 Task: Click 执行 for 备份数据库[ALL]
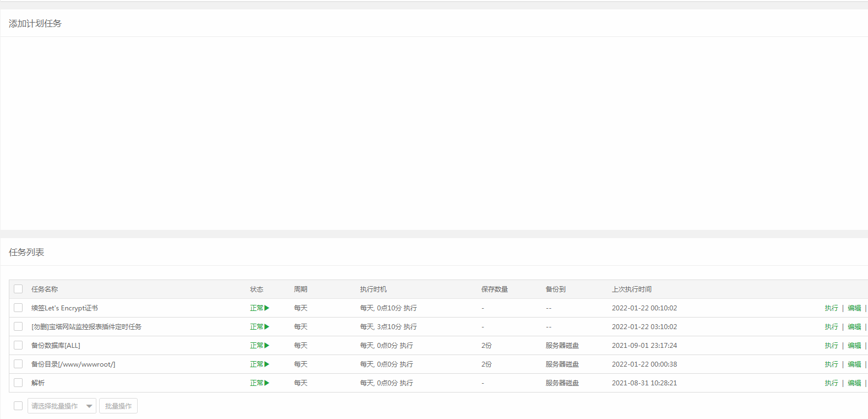pos(831,346)
